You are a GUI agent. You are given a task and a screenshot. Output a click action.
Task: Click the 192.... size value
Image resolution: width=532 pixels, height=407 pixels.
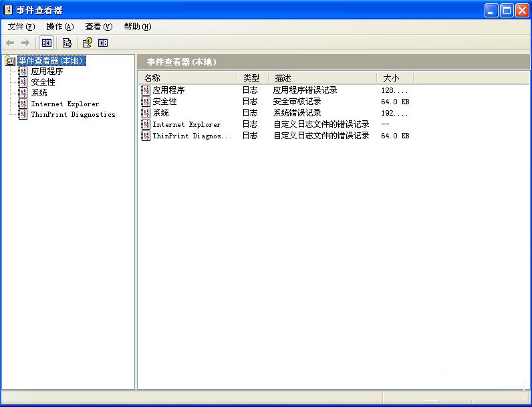coord(394,114)
